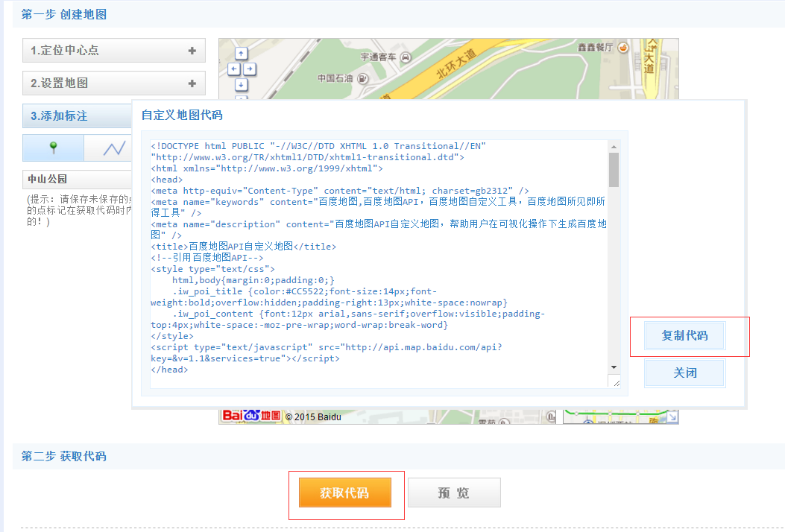Click the 复制代码 button
This screenshot has height=532, width=785.
click(x=684, y=336)
